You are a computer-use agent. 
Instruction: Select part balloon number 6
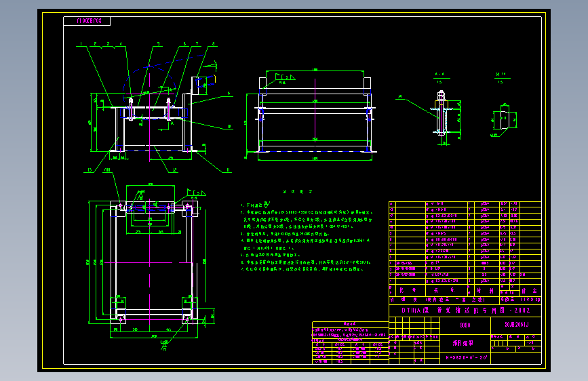tap(184, 44)
